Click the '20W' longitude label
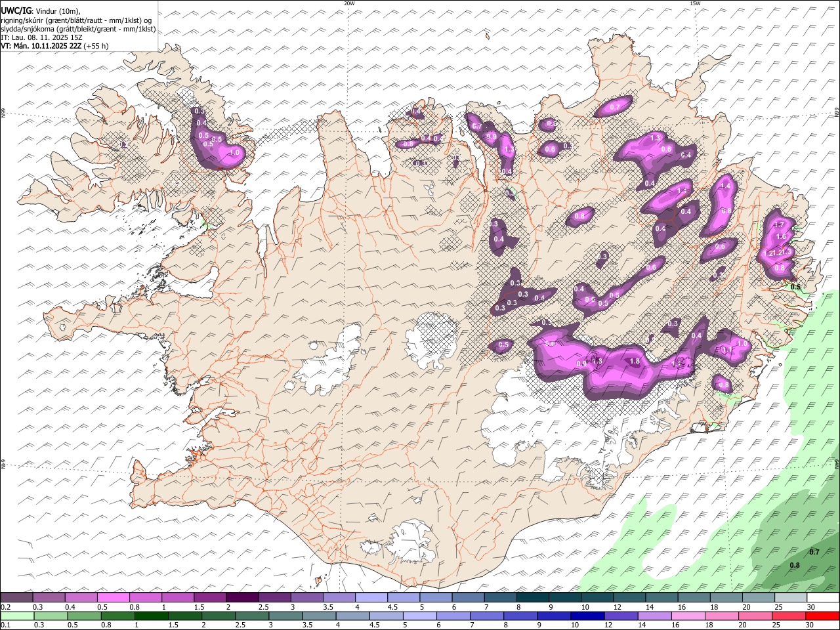The width and height of the screenshot is (840, 630). (x=349, y=4)
